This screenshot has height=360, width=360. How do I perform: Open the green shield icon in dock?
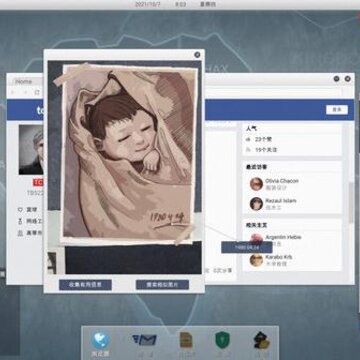222,340
